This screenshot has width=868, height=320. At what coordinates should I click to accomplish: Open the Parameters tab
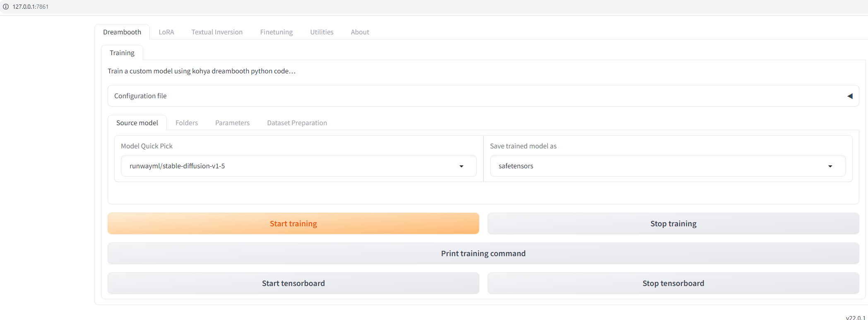click(233, 123)
